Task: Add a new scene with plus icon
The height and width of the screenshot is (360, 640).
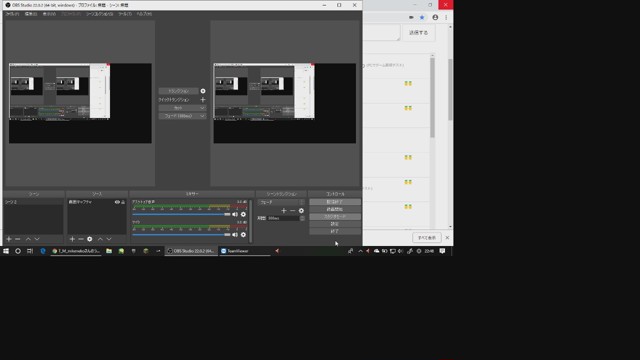Action: pos(9,239)
